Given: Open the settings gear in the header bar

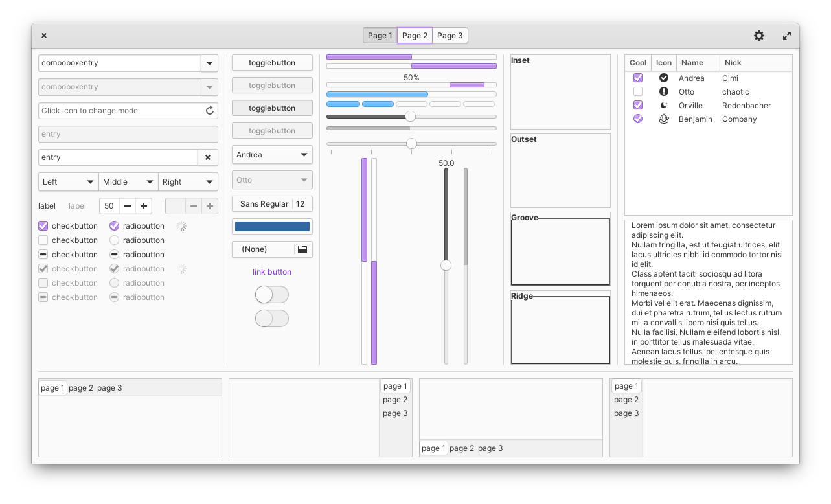Looking at the screenshot, I should pyautogui.click(x=759, y=36).
